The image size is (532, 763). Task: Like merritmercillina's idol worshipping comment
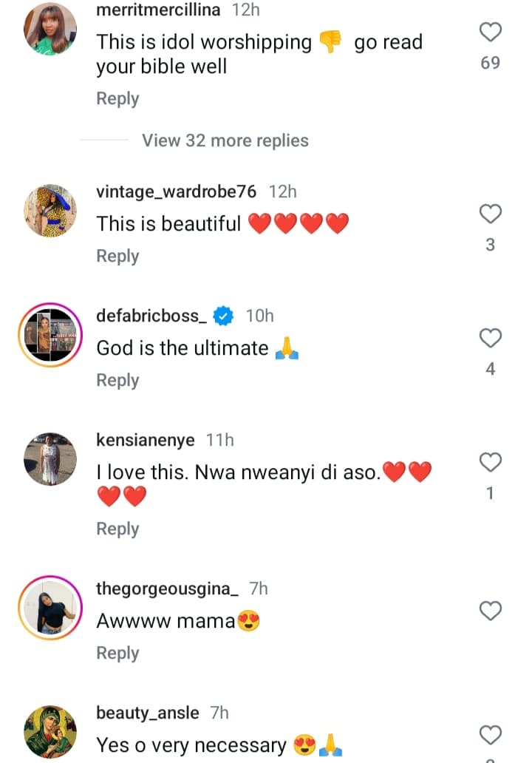pyautogui.click(x=491, y=32)
